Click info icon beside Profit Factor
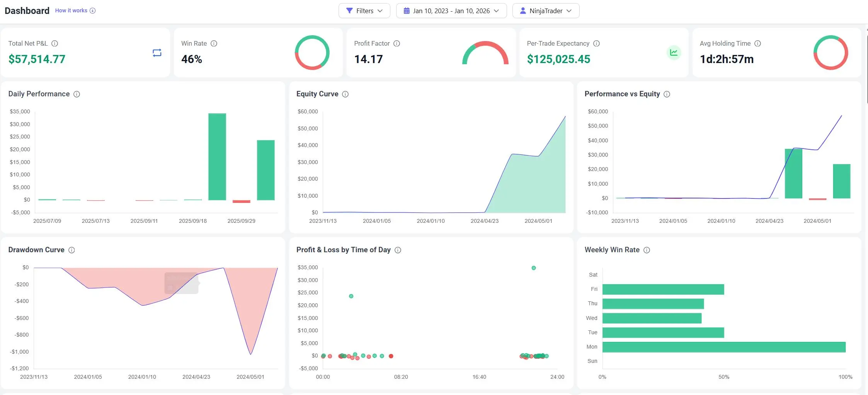This screenshot has width=868, height=395. coord(397,44)
